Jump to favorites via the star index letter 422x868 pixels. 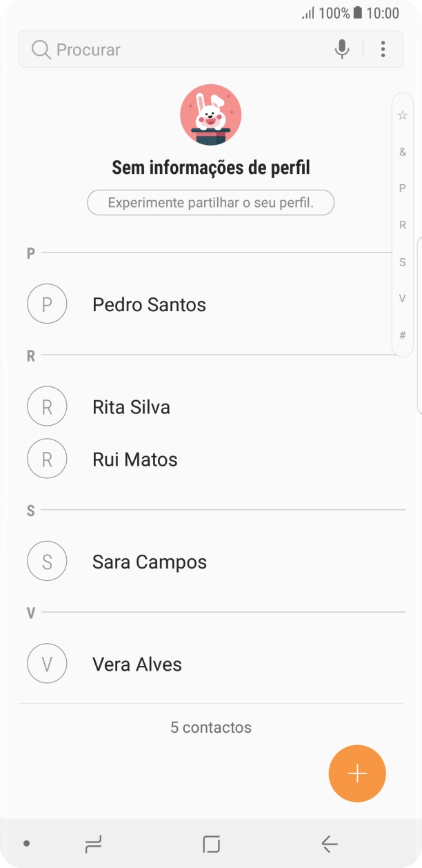click(x=402, y=115)
